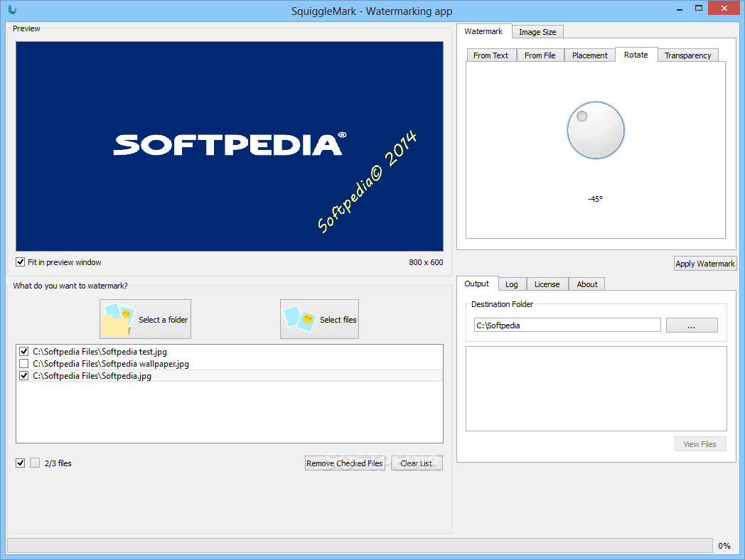The image size is (745, 560).
Task: Select the row for Softpedia test.jpg
Action: click(x=230, y=352)
